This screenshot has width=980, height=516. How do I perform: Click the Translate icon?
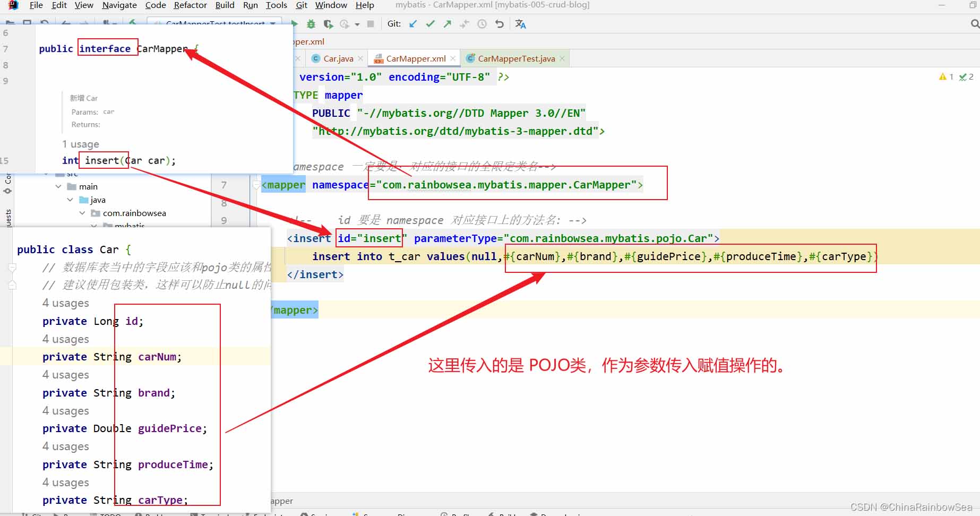click(520, 24)
